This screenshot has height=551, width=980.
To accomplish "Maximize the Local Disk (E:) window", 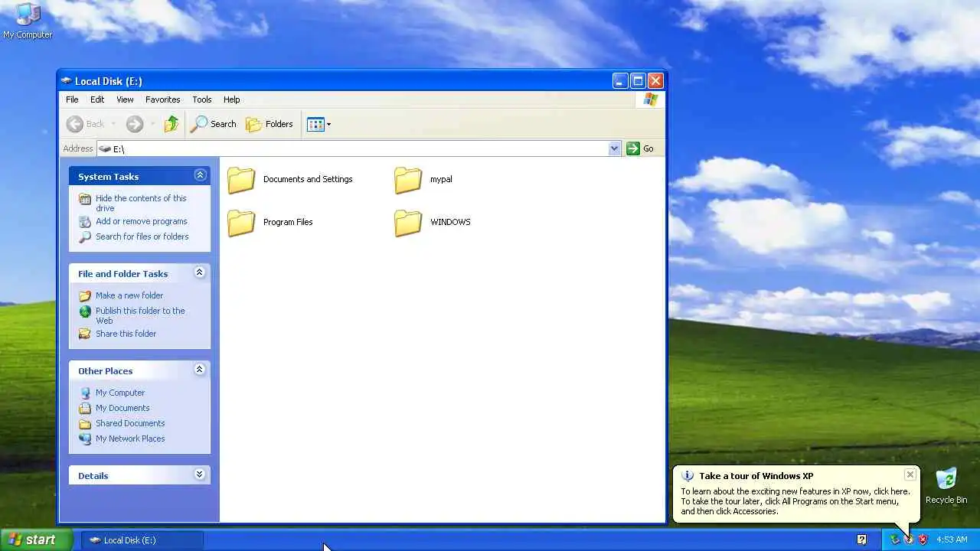I will (638, 80).
